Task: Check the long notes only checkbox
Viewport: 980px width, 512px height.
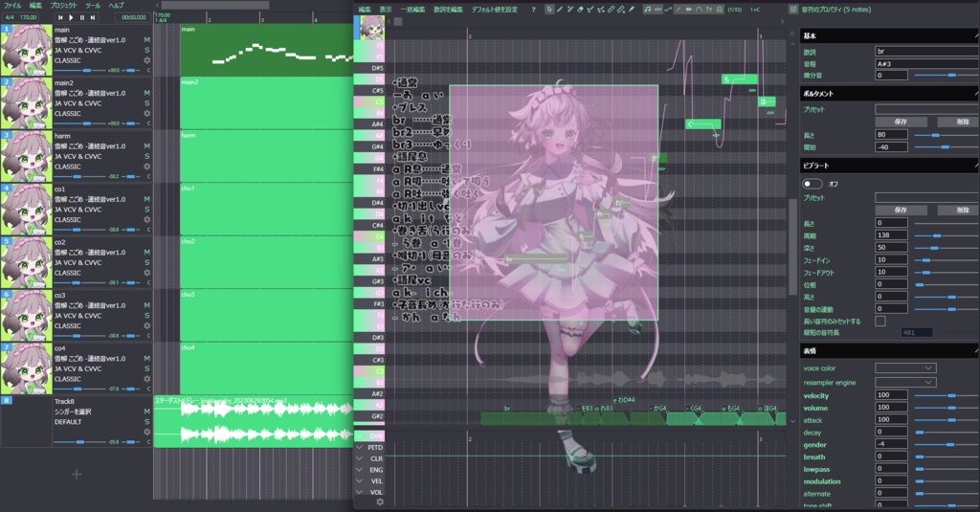Action: click(x=880, y=321)
